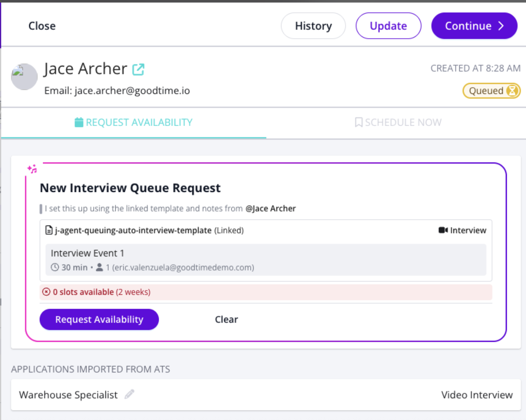Open Jace Archer's external profile link icon
This screenshot has height=420, width=526.
click(x=138, y=69)
